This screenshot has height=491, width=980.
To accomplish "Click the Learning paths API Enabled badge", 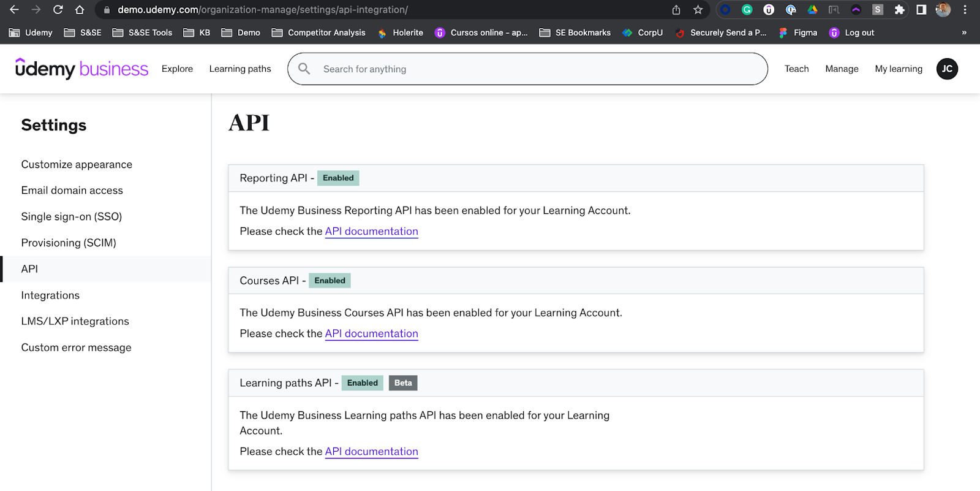I will tap(363, 383).
